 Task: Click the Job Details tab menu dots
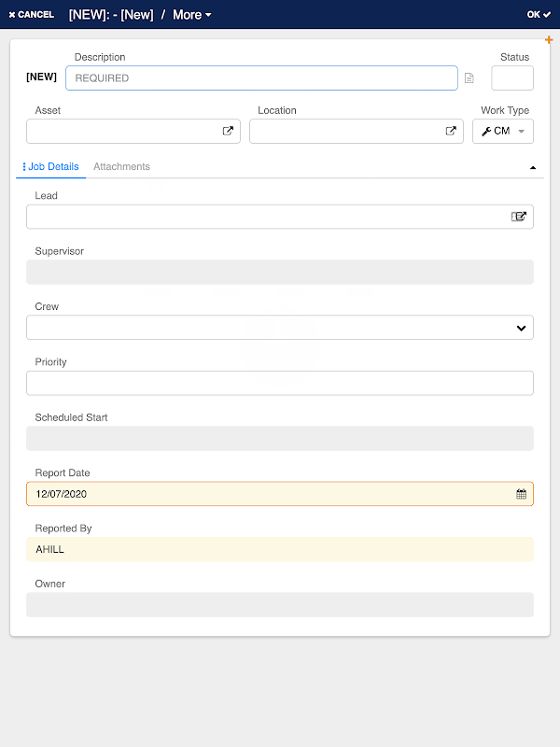click(x=23, y=167)
